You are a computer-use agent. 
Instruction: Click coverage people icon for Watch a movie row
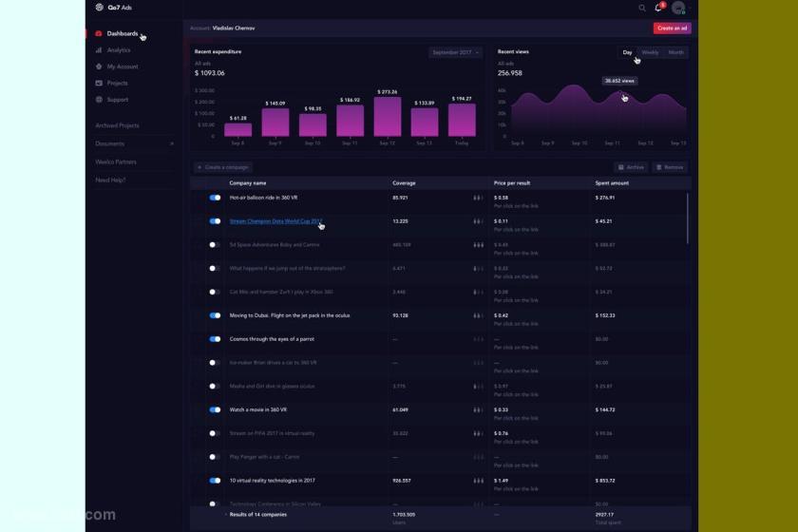click(x=478, y=409)
